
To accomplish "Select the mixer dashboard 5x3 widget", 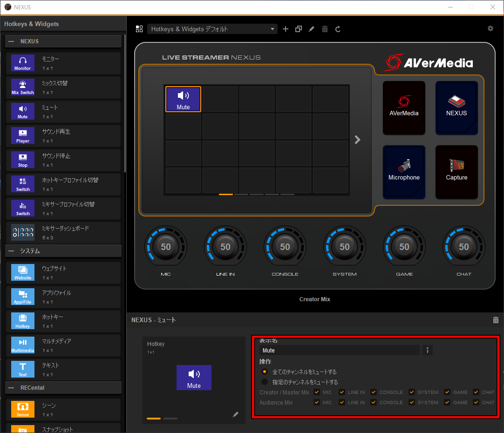I will click(22, 232).
